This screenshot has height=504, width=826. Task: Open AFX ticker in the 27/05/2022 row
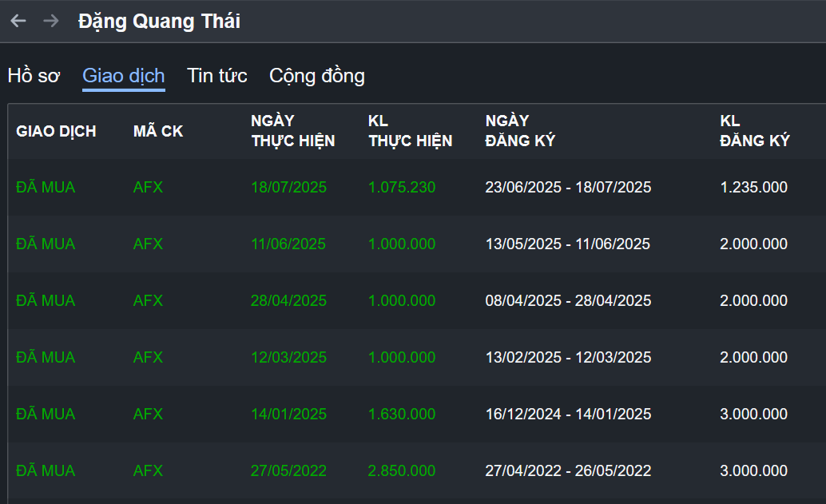click(x=148, y=470)
